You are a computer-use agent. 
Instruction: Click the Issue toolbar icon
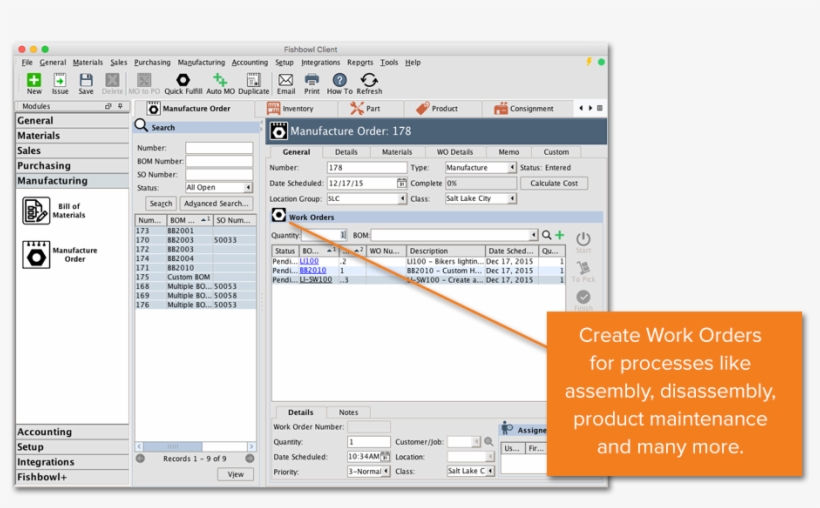pyautogui.click(x=60, y=80)
